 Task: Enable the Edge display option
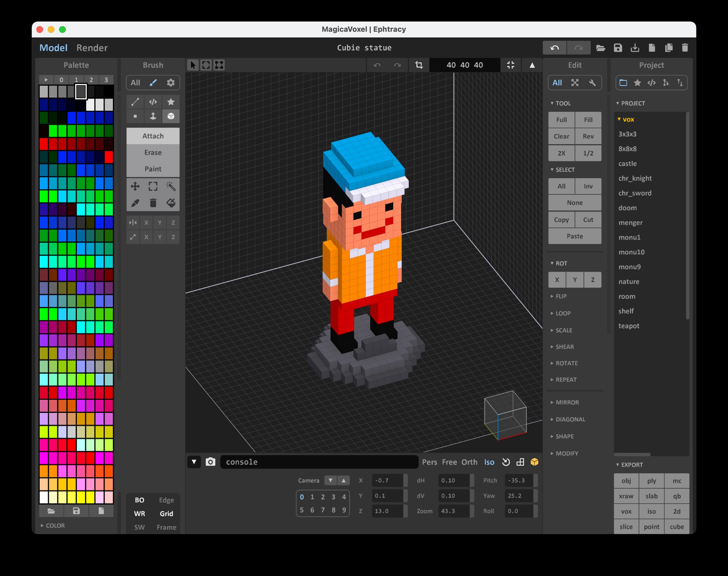click(166, 500)
